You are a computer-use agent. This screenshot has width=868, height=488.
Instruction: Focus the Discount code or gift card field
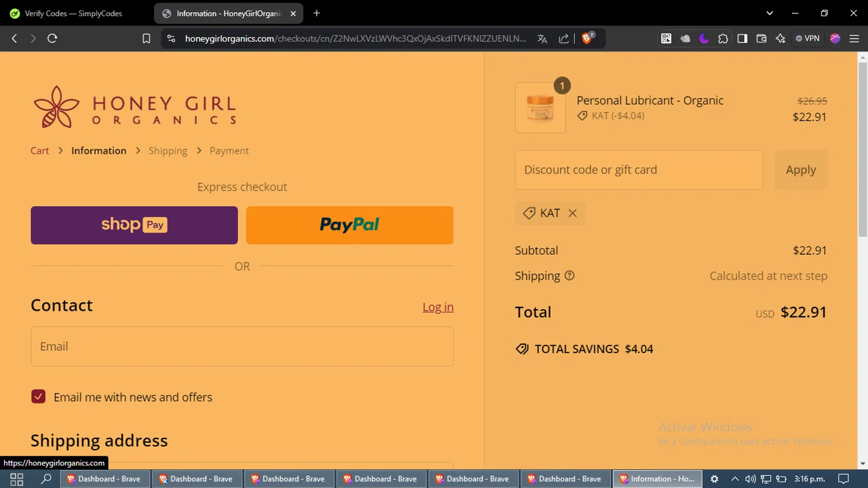click(x=639, y=170)
